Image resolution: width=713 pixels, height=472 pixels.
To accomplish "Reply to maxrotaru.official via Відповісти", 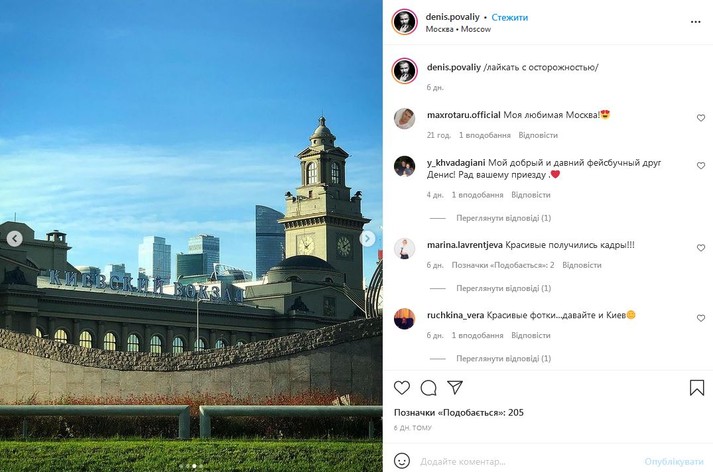I will tap(538, 135).
